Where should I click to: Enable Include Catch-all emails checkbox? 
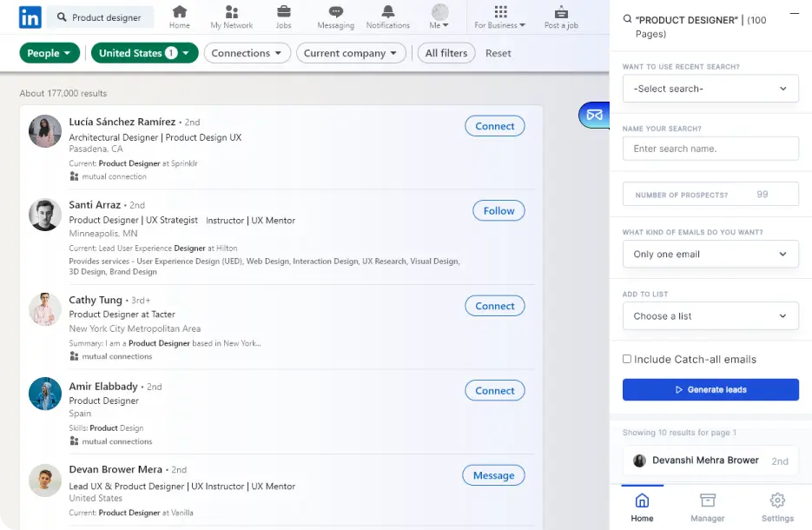627,359
